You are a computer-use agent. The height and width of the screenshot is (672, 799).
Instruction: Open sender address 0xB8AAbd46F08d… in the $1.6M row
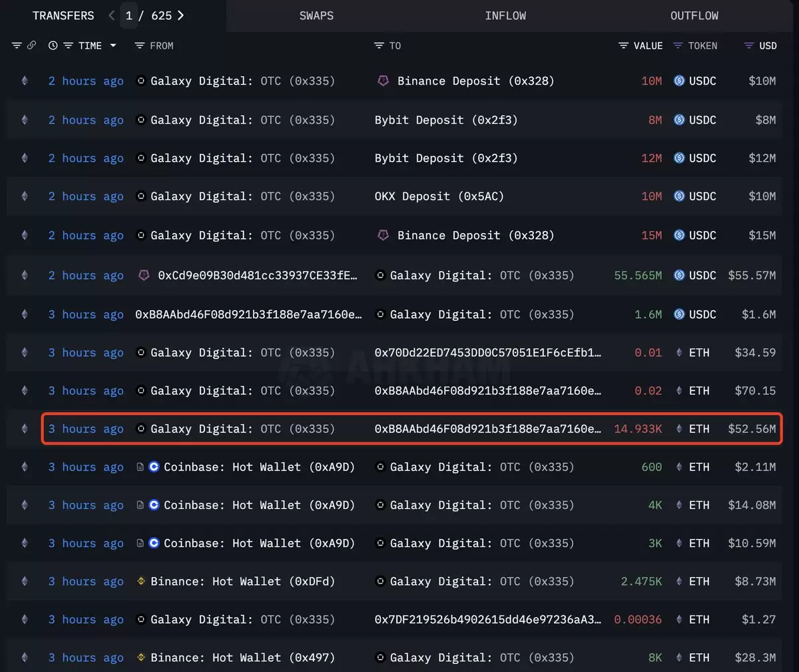[248, 314]
